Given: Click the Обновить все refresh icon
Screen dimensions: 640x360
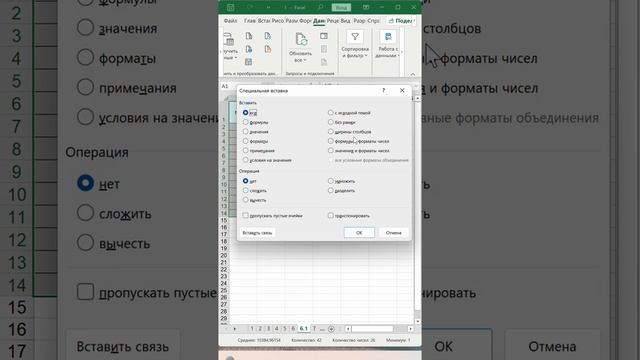Looking at the screenshot, I should click(301, 39).
